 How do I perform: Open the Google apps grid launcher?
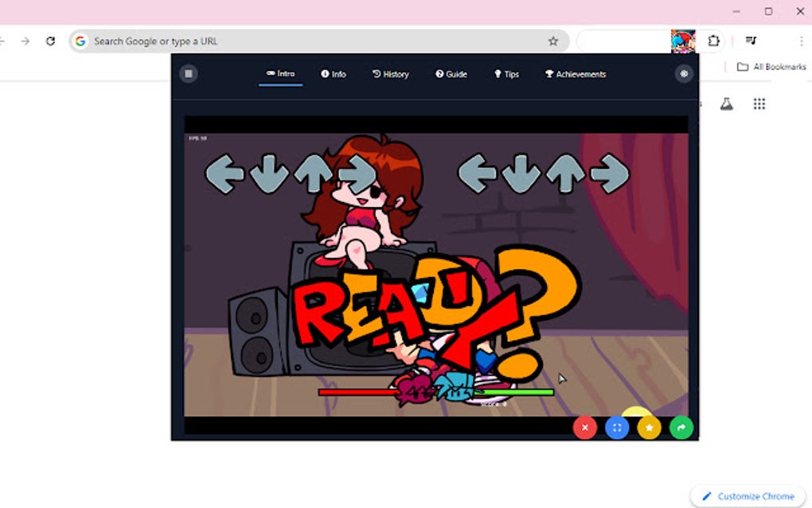click(759, 104)
